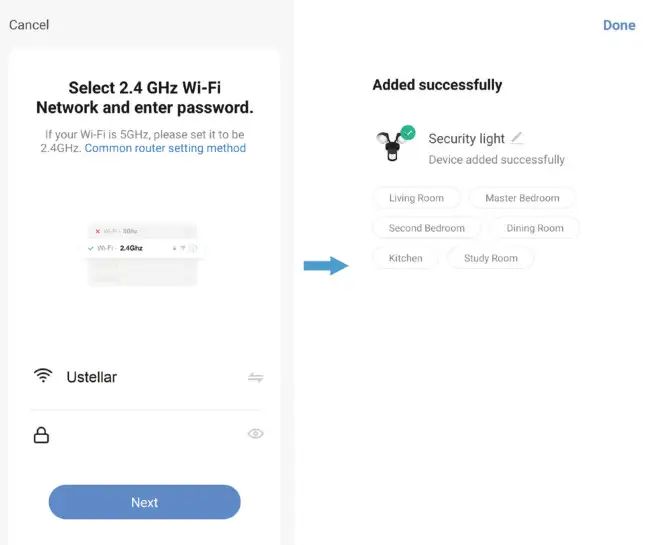Click the Wi-Fi password input field
Image resolution: width=662 pixels, height=545 pixels.
pyautogui.click(x=145, y=435)
